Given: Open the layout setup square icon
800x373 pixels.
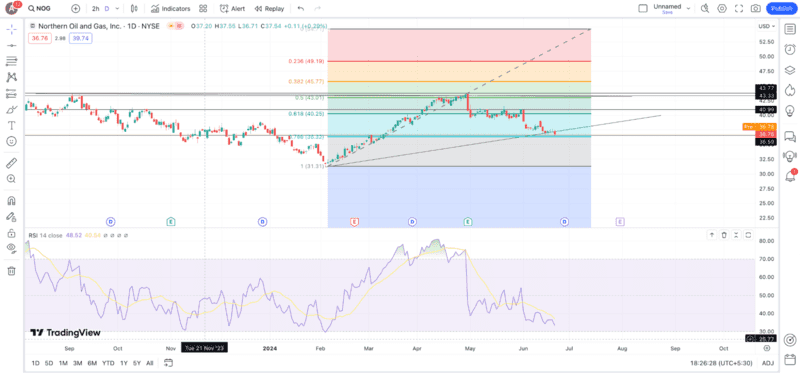Looking at the screenshot, I should click(x=643, y=8).
